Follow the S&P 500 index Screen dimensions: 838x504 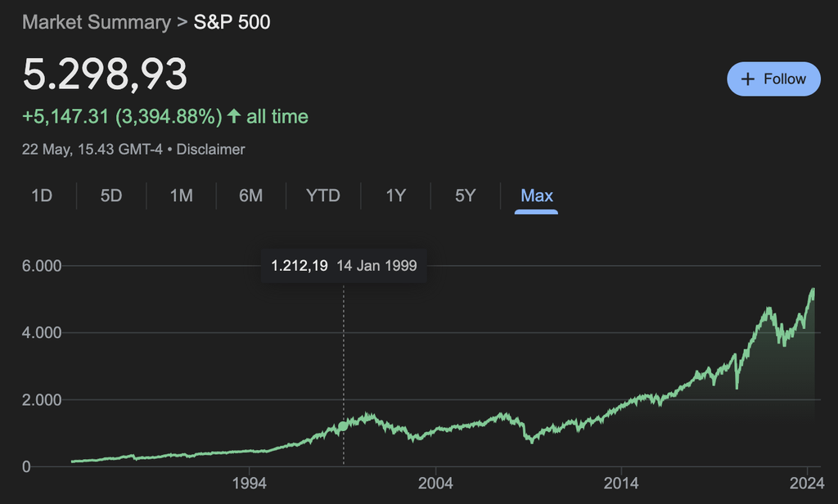(x=773, y=79)
